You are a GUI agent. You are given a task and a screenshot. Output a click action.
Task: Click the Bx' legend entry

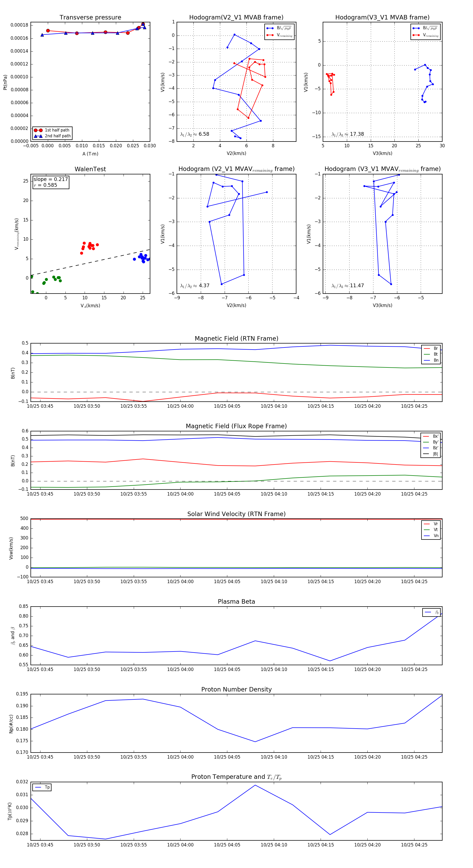pyautogui.click(x=431, y=436)
